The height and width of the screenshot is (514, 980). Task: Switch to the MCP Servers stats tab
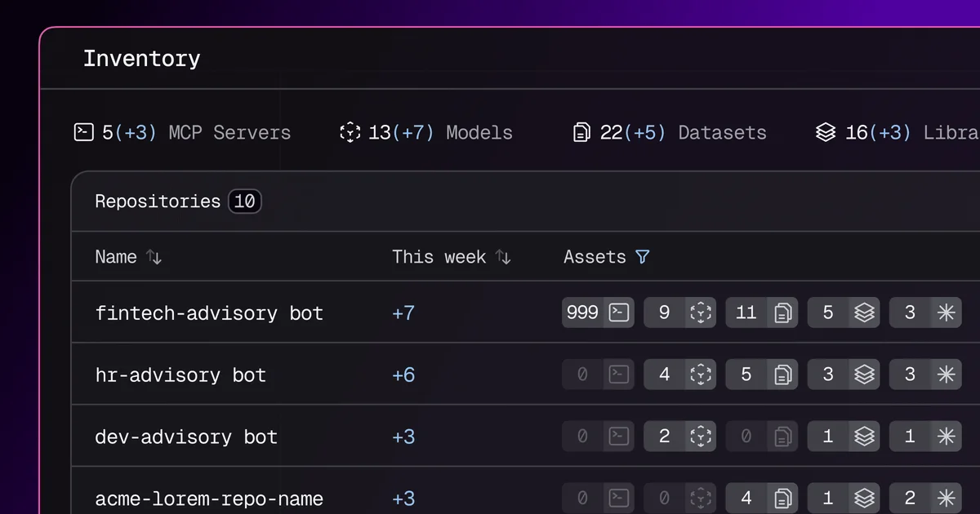[x=181, y=132]
